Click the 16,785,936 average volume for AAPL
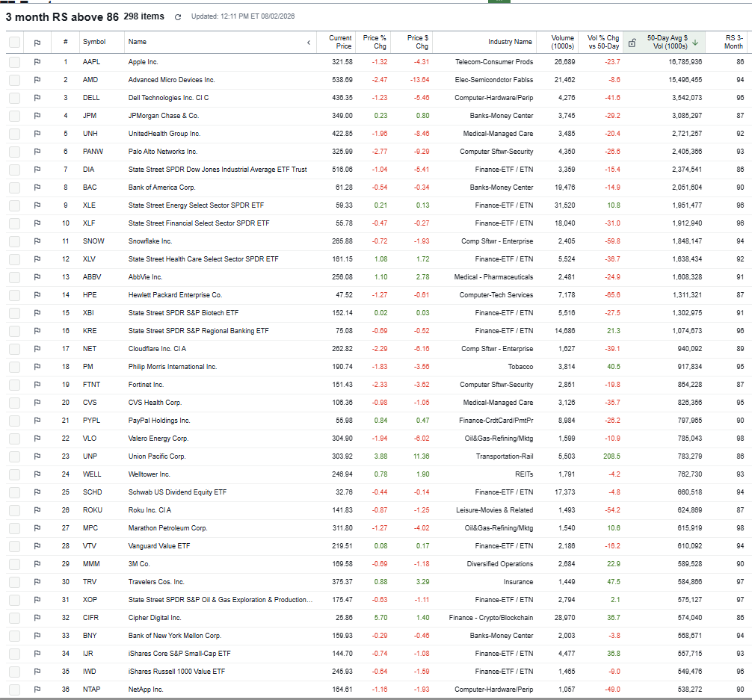752x700 pixels. [x=685, y=62]
